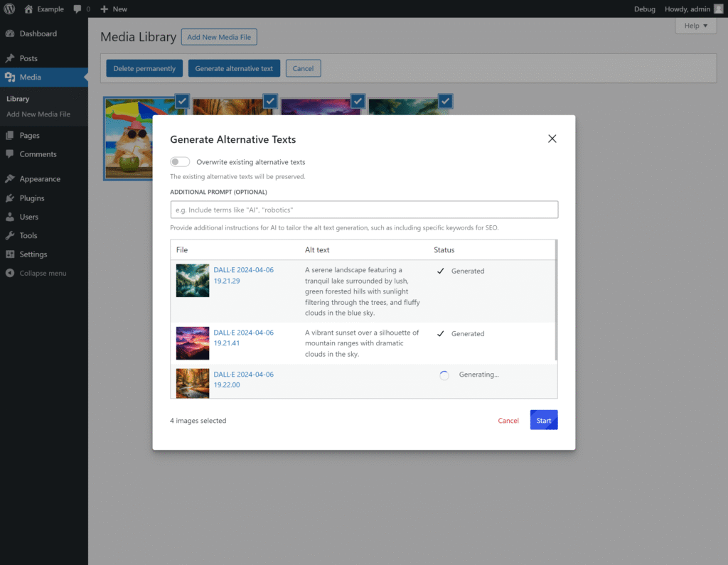The image size is (728, 565).
Task: Click the Settings sliders icon
Action: (10, 254)
